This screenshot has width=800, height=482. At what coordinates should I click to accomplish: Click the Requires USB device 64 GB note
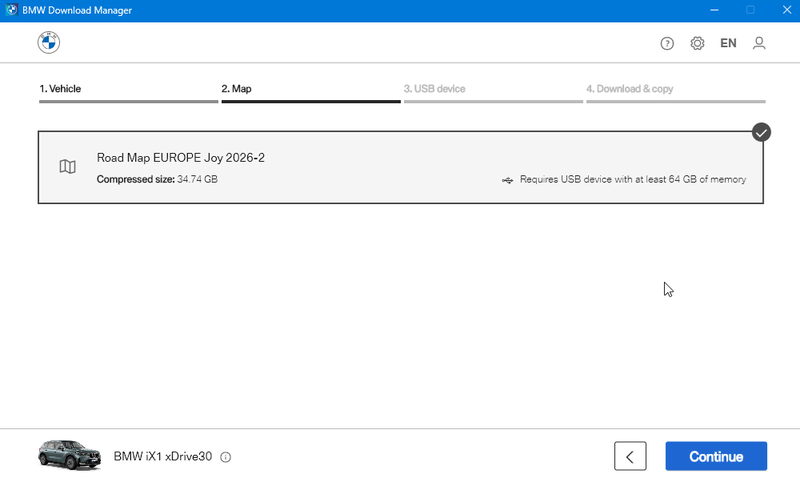633,180
